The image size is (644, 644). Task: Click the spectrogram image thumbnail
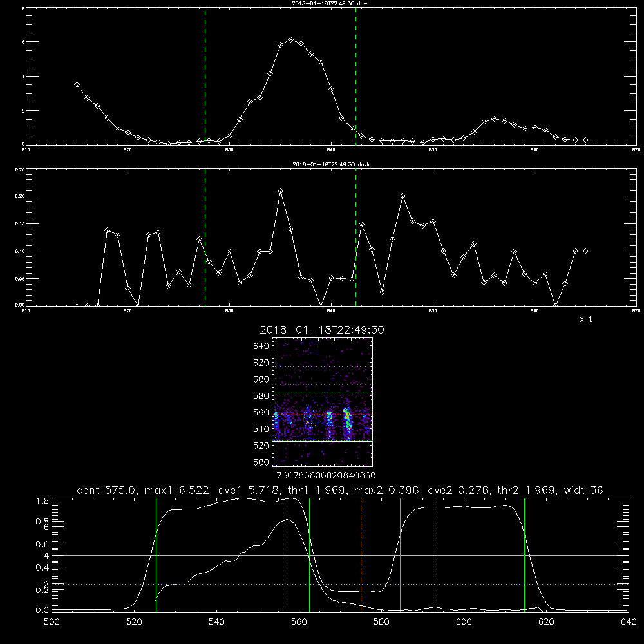[323, 402]
